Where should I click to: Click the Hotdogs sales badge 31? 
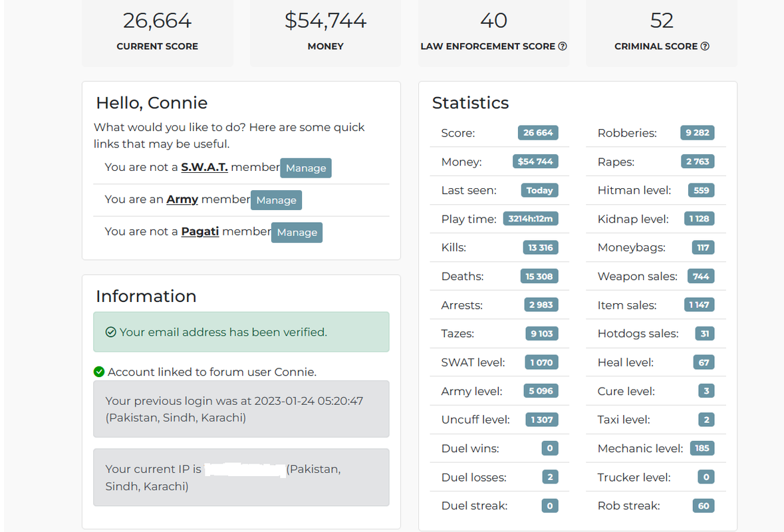coord(705,334)
